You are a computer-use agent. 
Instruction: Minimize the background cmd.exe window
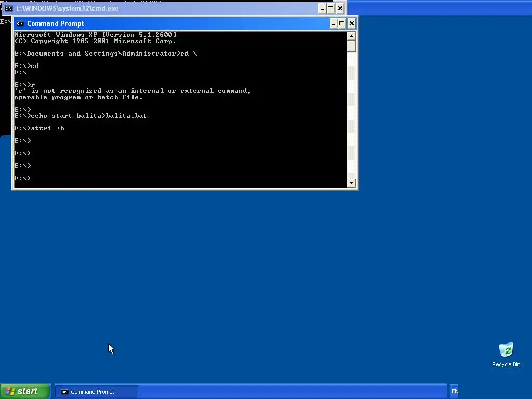322,8
